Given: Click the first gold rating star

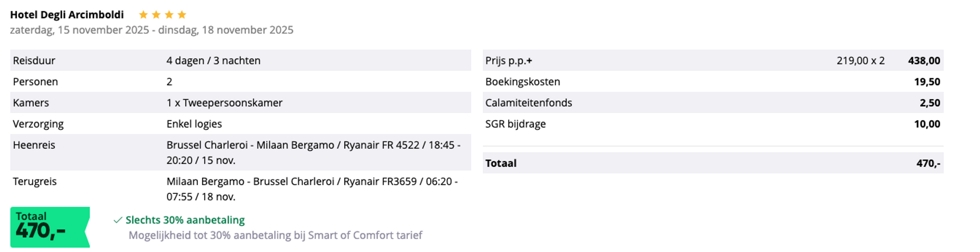Looking at the screenshot, I should [x=143, y=15].
